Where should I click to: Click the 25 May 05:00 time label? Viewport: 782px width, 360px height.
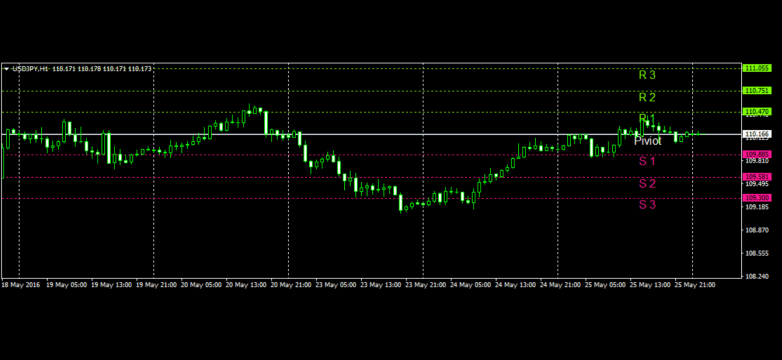605,285
